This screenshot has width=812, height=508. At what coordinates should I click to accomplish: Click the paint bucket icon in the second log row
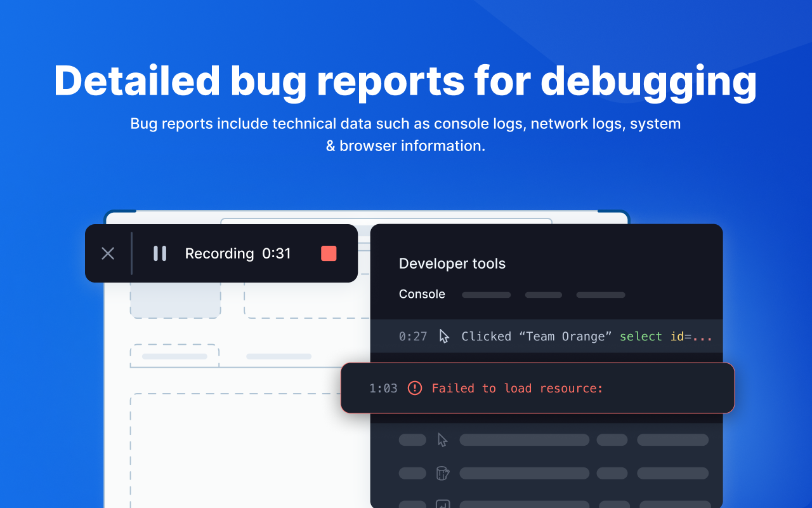[442, 473]
